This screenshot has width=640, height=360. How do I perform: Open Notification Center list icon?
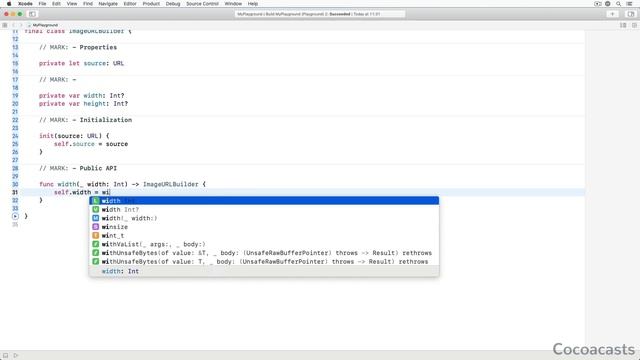click(630, 4)
